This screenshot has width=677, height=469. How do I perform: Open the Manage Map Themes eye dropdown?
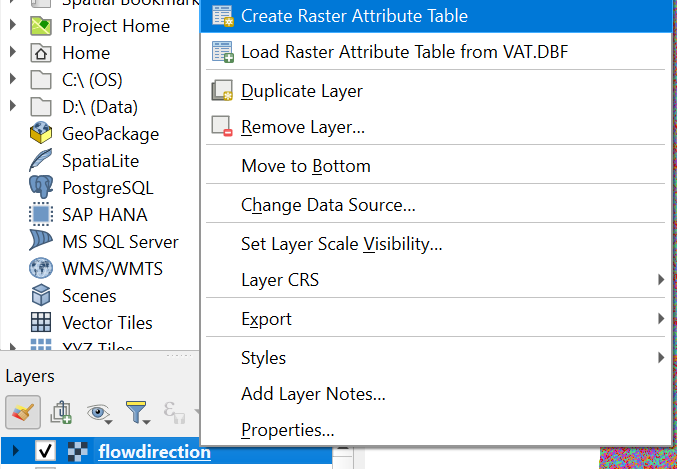click(x=99, y=412)
